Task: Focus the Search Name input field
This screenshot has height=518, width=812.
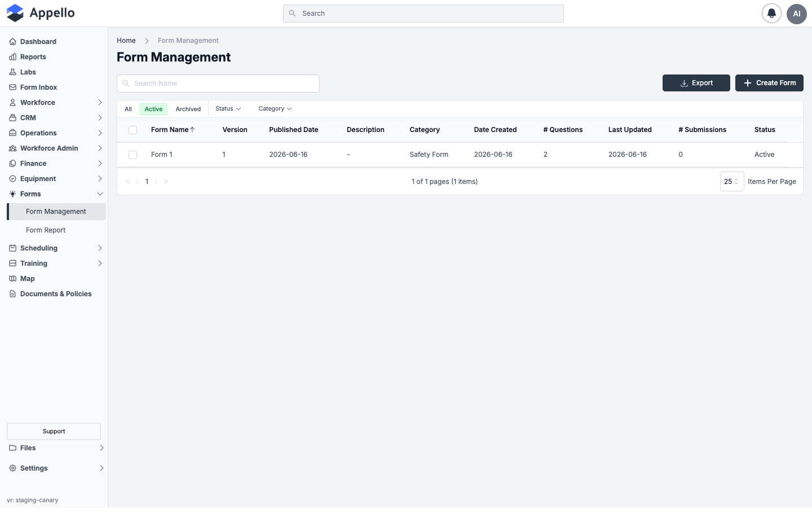Action: click(x=218, y=84)
